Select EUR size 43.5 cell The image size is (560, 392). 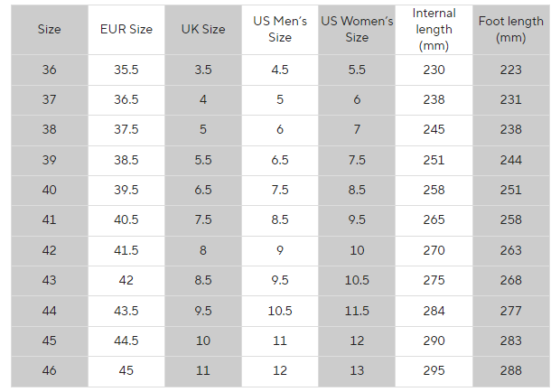click(x=126, y=311)
